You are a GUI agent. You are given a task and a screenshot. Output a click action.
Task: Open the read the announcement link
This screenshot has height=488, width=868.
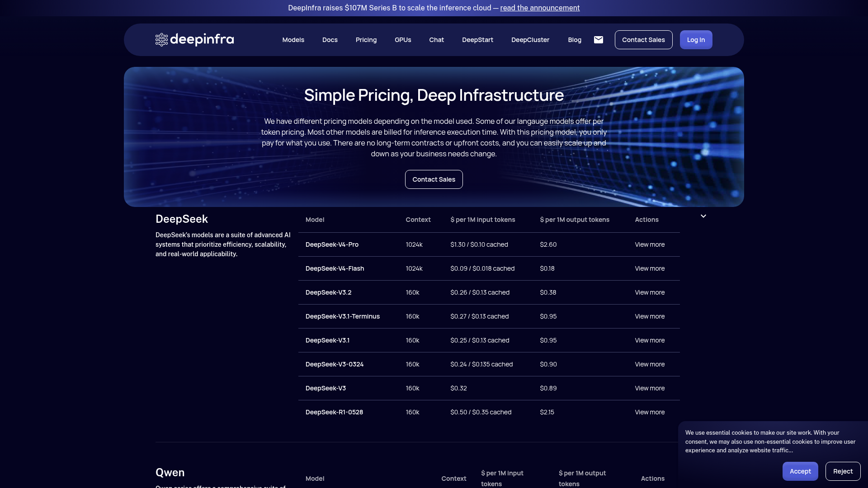click(x=540, y=8)
